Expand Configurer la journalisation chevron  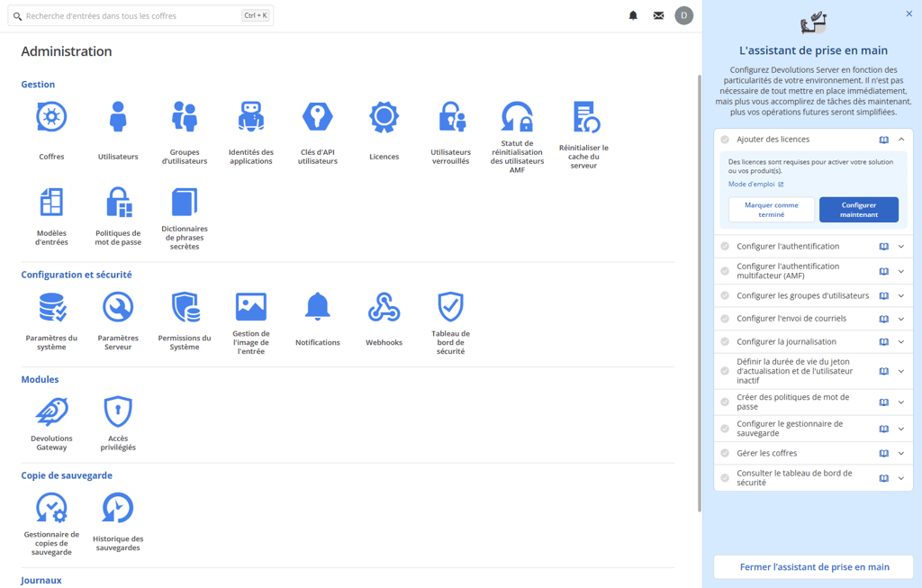[901, 342]
